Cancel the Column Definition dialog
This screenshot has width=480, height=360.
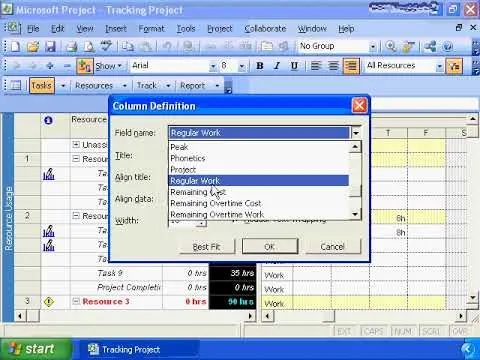click(x=332, y=247)
